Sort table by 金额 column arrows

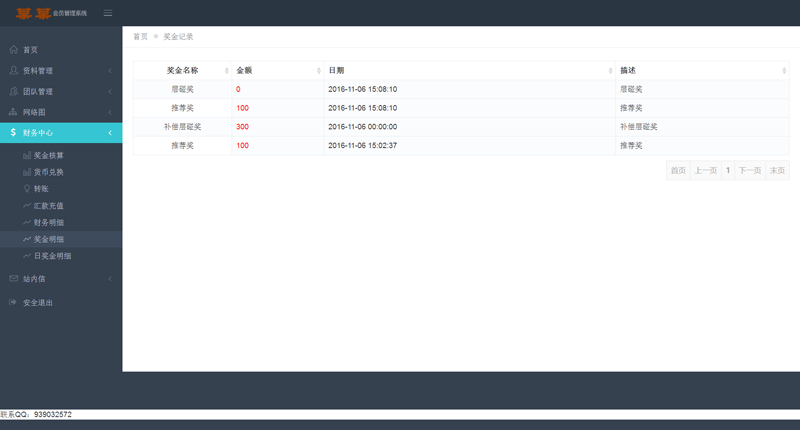(x=319, y=70)
